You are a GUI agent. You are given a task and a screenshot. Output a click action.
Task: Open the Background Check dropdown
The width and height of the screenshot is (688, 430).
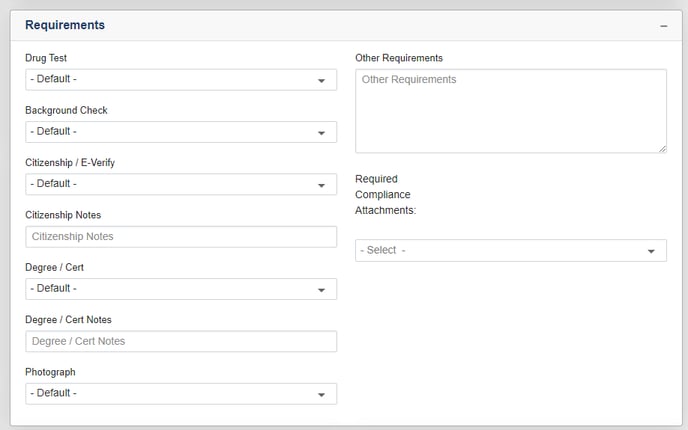(x=181, y=132)
